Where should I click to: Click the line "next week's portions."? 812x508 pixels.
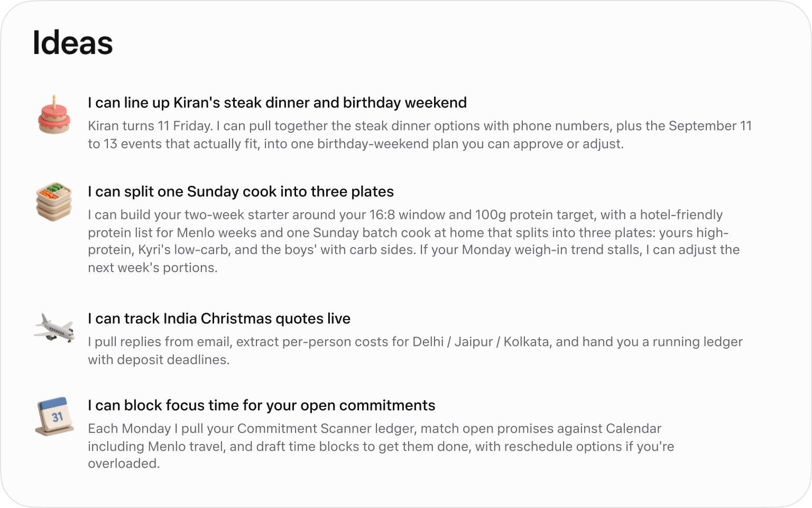pyautogui.click(x=153, y=268)
